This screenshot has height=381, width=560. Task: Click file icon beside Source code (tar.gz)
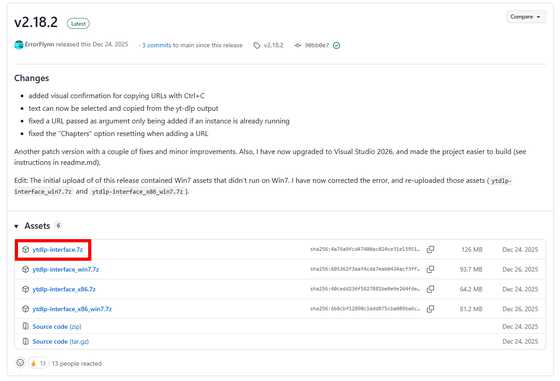25,341
